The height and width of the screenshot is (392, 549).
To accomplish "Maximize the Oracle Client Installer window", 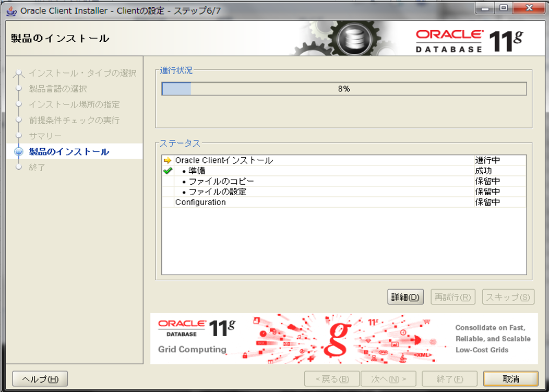I will [504, 8].
